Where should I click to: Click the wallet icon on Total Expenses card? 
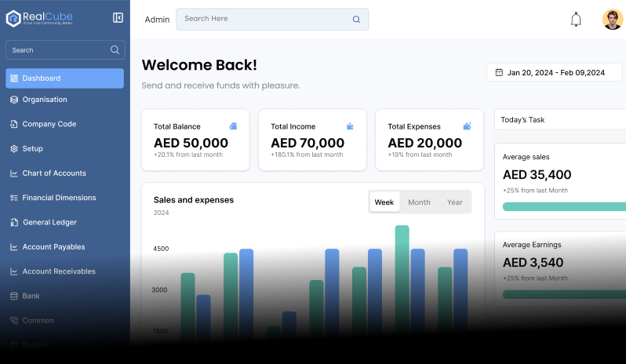pos(467,126)
